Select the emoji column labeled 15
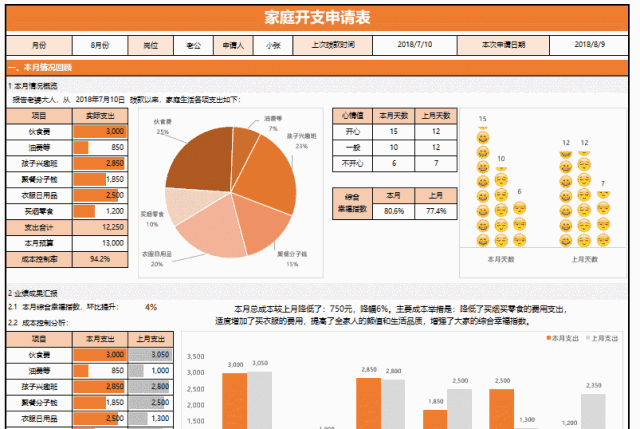Viewport: 640px width, 429px height. (x=482, y=186)
